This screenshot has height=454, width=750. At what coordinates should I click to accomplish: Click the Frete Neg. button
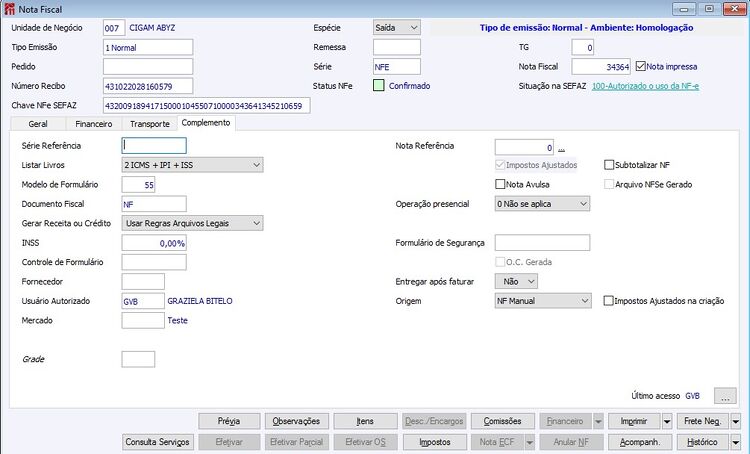(703, 421)
